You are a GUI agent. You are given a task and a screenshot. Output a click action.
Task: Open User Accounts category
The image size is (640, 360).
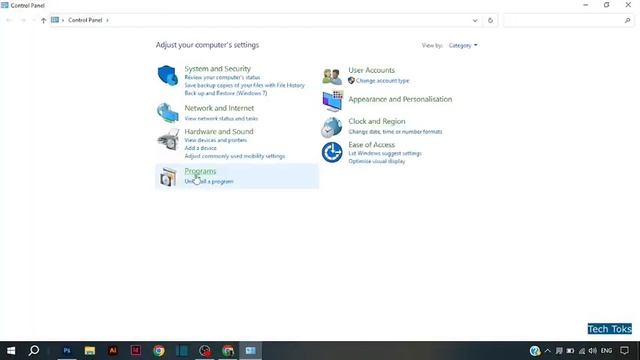point(371,70)
